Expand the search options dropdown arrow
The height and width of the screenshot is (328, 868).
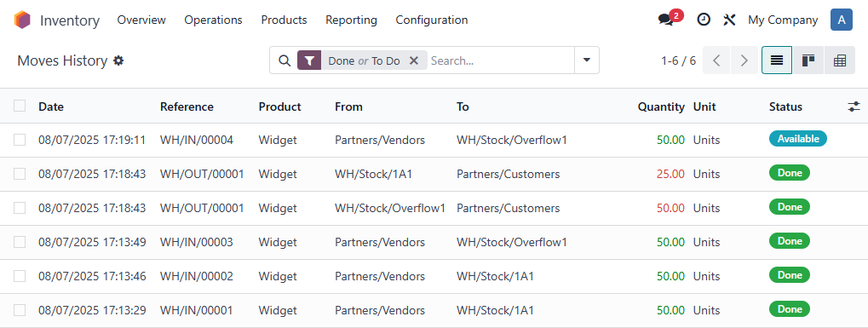click(587, 60)
